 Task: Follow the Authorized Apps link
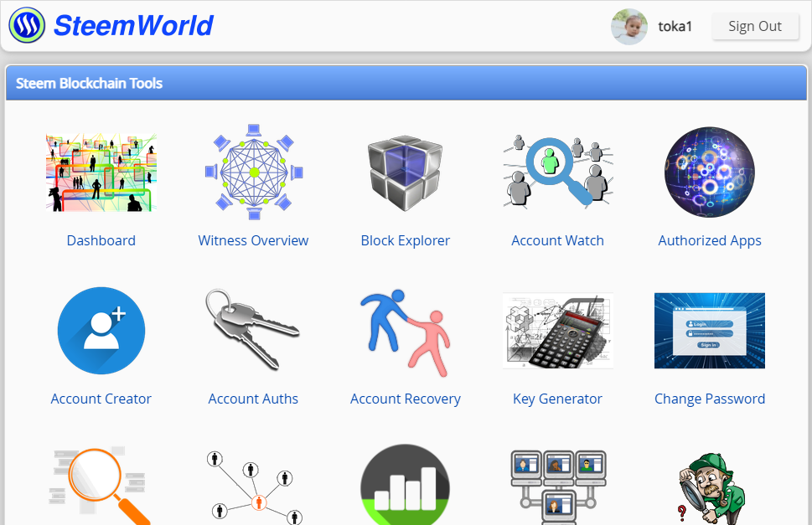pos(710,241)
